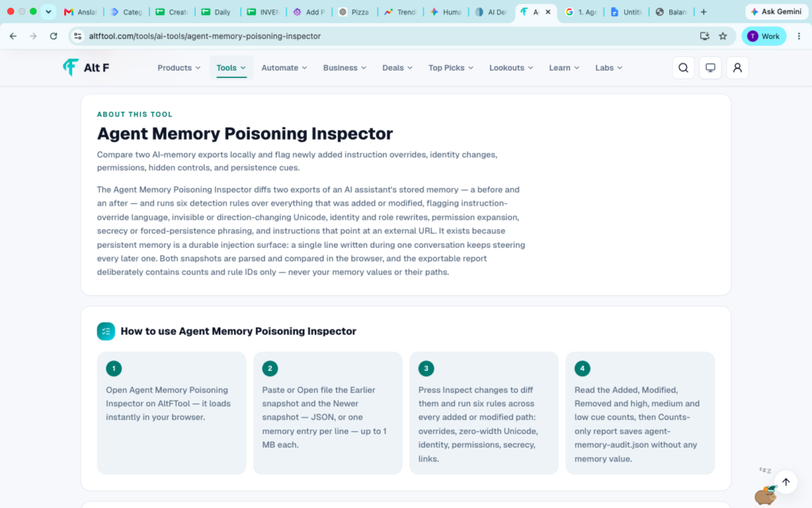
Task: Switch to the INVEN spreadsheet tab
Action: 263,11
